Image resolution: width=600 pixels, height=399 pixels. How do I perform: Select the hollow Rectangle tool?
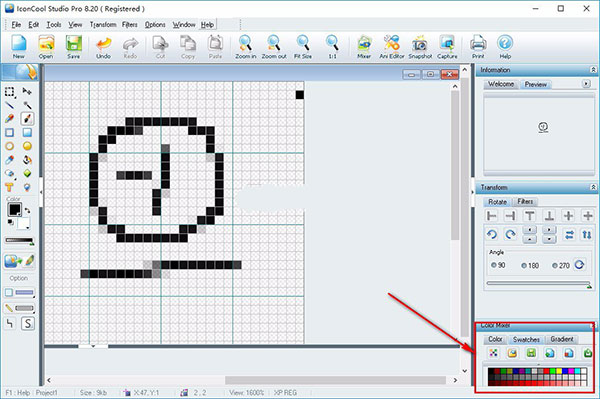click(x=10, y=132)
